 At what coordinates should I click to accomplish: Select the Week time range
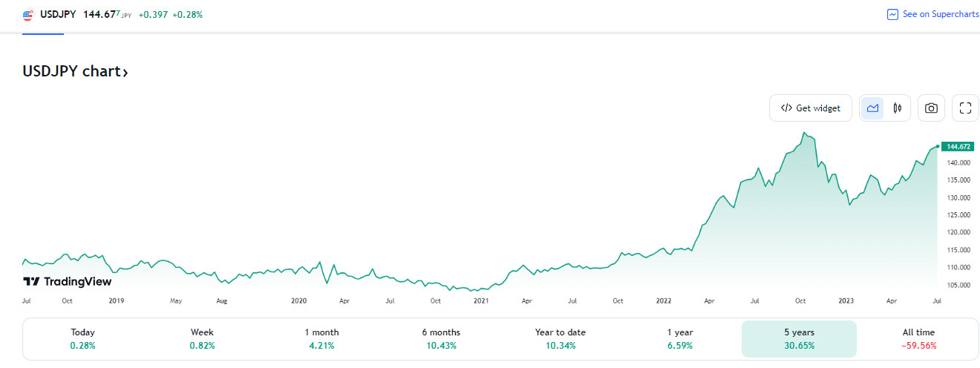[x=202, y=339]
